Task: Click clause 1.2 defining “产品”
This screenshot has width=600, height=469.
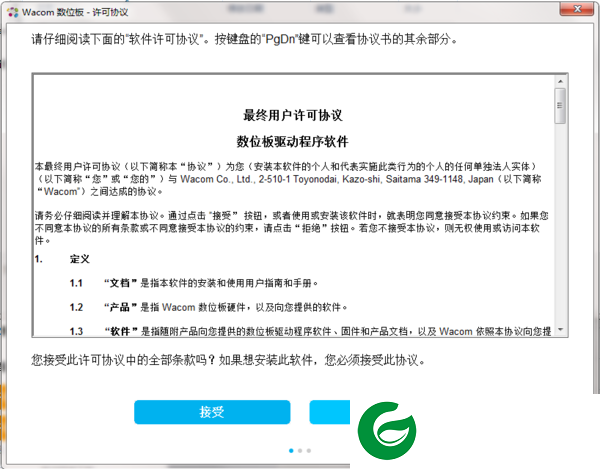Action: coord(208,307)
